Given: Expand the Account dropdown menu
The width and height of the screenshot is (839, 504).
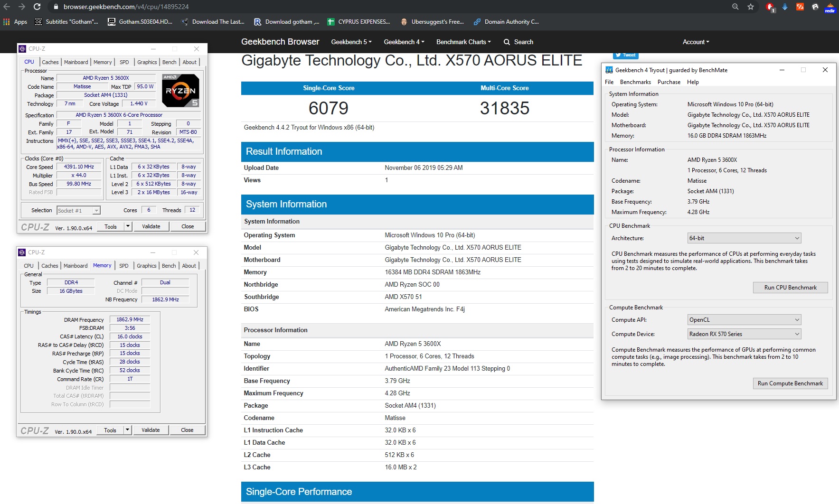Looking at the screenshot, I should coord(696,42).
